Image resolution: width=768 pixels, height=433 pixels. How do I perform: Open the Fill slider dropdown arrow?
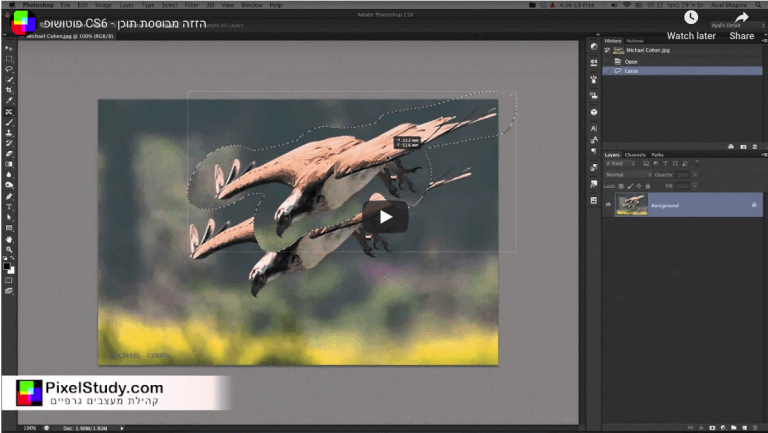[695, 186]
